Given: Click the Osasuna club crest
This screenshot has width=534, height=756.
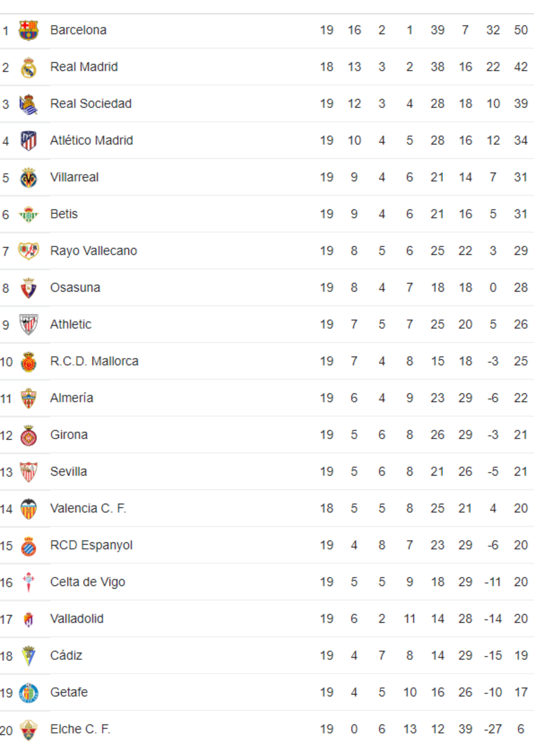Looking at the screenshot, I should click(x=29, y=288).
